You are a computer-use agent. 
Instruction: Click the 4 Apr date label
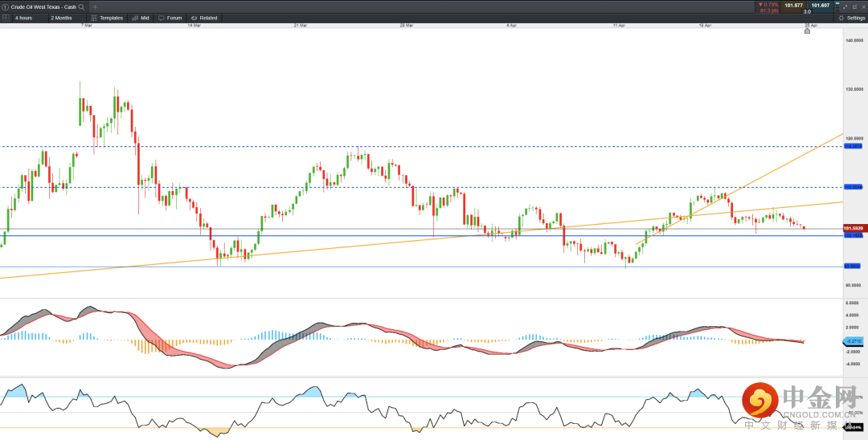pyautogui.click(x=511, y=26)
